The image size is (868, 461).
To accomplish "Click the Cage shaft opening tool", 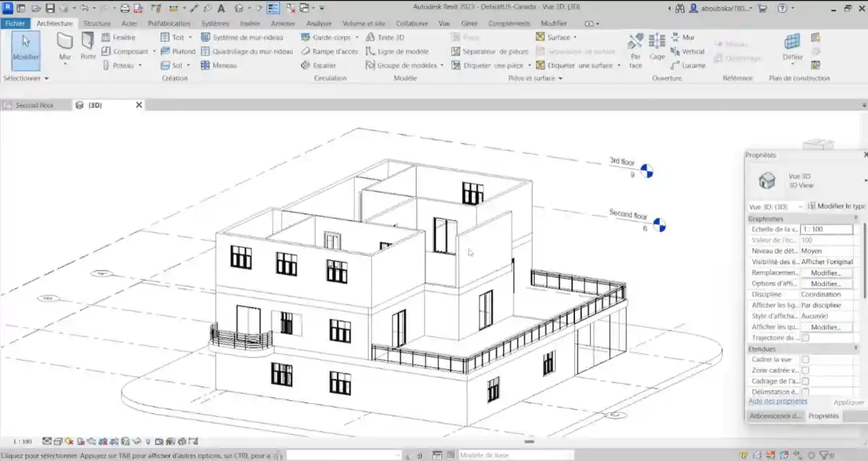I will pyautogui.click(x=657, y=47).
